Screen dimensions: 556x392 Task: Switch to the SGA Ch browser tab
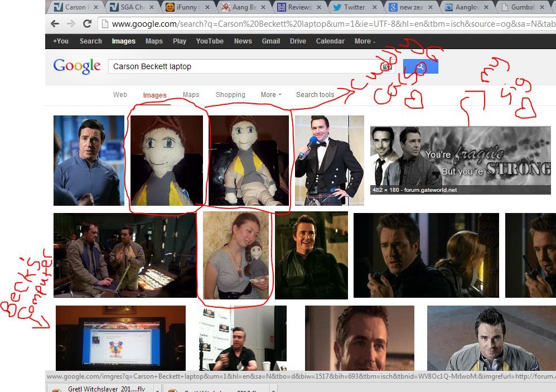click(x=132, y=7)
